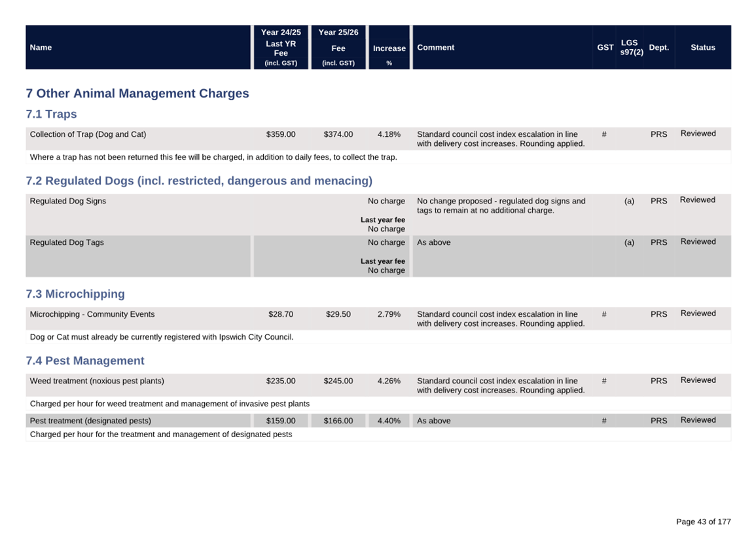This screenshot has width=756, height=534.
Task: Click the LGS s97(2) column header
Action: pyautogui.click(x=631, y=47)
